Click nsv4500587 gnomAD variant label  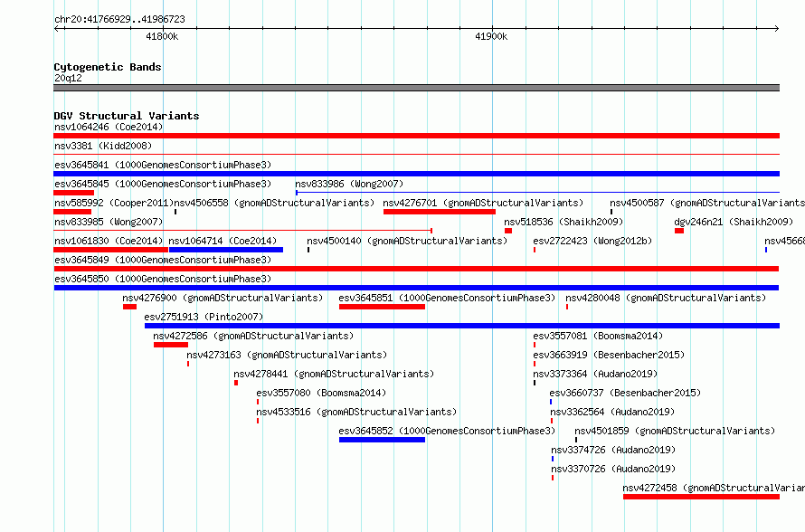(707, 203)
